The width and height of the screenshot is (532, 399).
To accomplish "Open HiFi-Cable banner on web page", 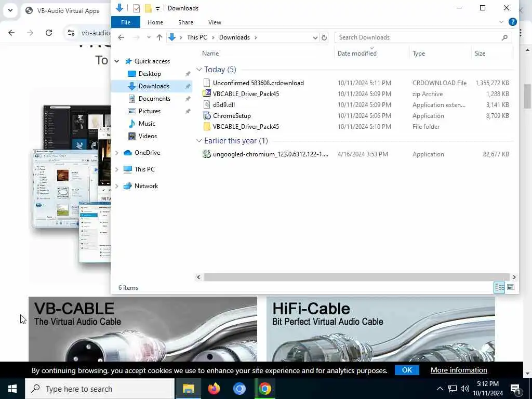I will pos(381,329).
